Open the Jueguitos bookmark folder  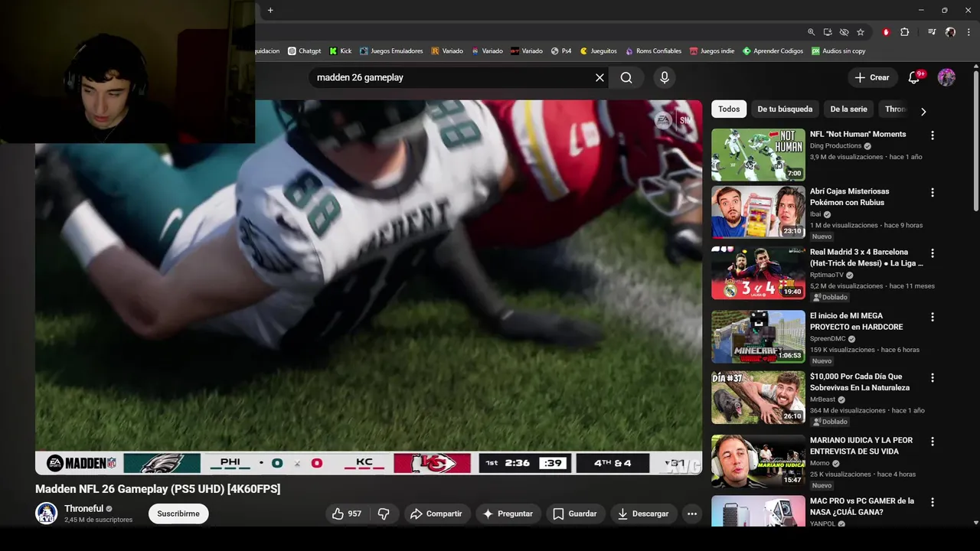point(598,51)
